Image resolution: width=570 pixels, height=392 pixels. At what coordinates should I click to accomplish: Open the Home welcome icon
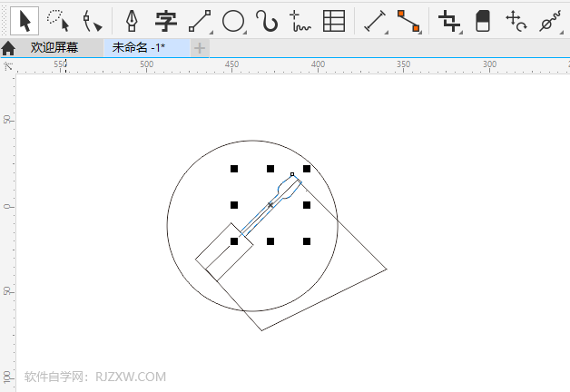pos(8,48)
